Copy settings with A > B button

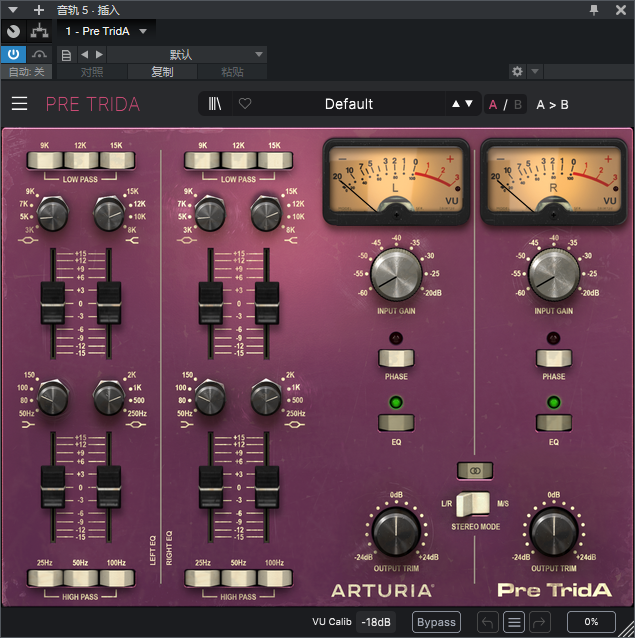tap(552, 105)
